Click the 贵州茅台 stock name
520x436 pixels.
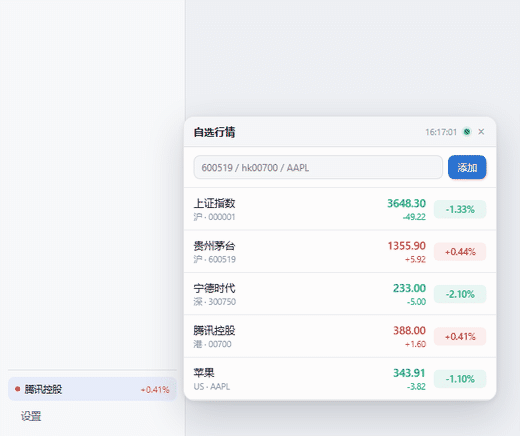214,246
